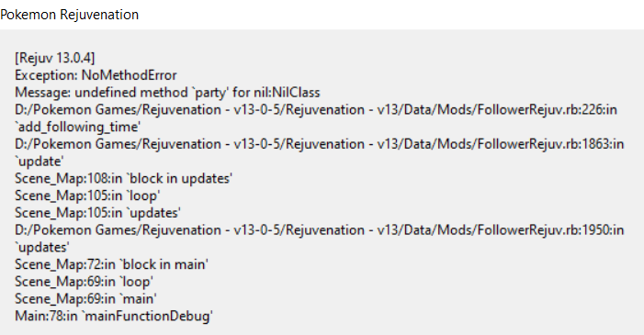Click the Exception label at the start of its line
This screenshot has height=335, width=644.
coord(47,75)
